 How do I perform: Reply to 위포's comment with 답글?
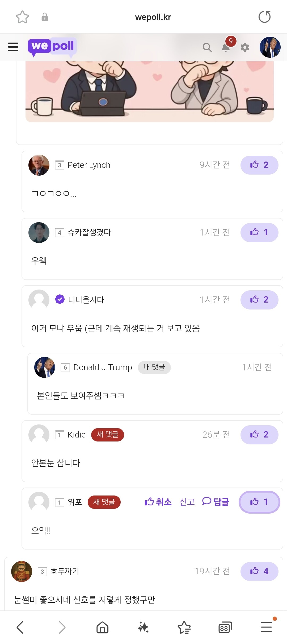(x=216, y=502)
